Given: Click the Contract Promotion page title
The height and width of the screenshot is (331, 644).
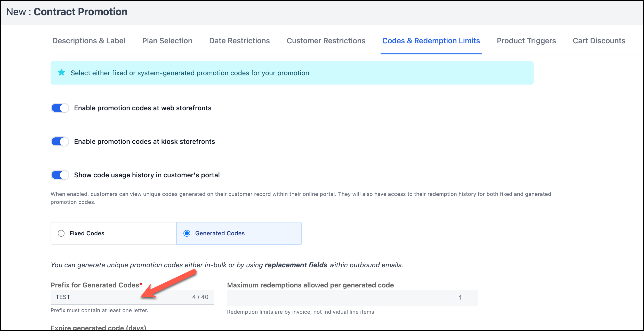Looking at the screenshot, I should tap(80, 12).
